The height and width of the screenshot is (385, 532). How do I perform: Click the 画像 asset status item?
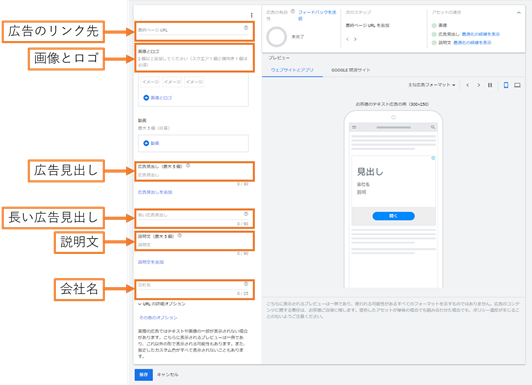(x=439, y=25)
